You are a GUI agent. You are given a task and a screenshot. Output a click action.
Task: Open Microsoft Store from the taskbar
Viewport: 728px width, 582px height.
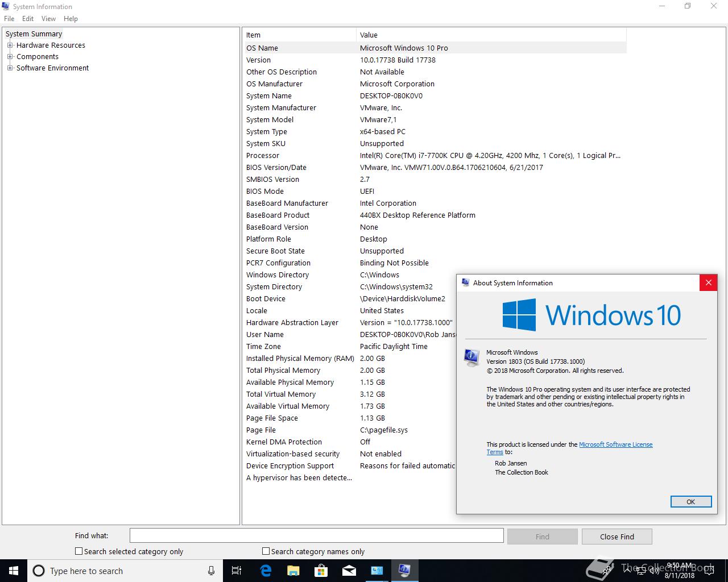[321, 571]
